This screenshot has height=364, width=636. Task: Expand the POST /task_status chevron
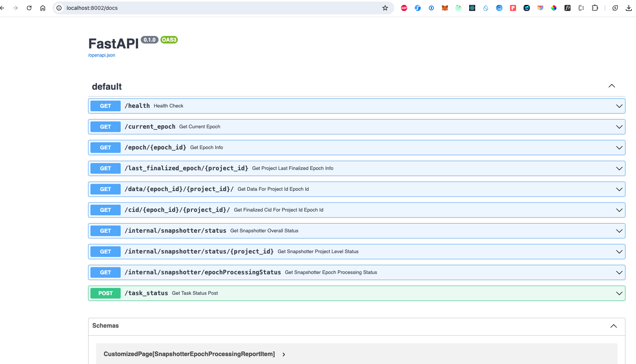619,293
